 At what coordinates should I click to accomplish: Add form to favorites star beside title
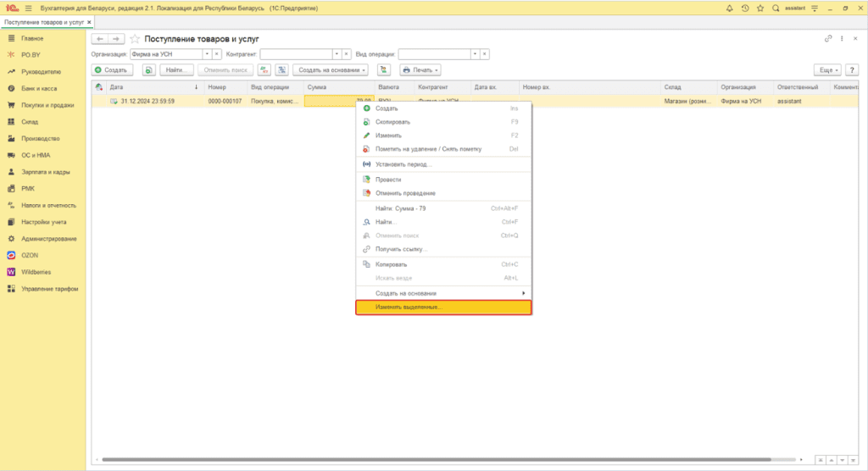click(x=135, y=39)
